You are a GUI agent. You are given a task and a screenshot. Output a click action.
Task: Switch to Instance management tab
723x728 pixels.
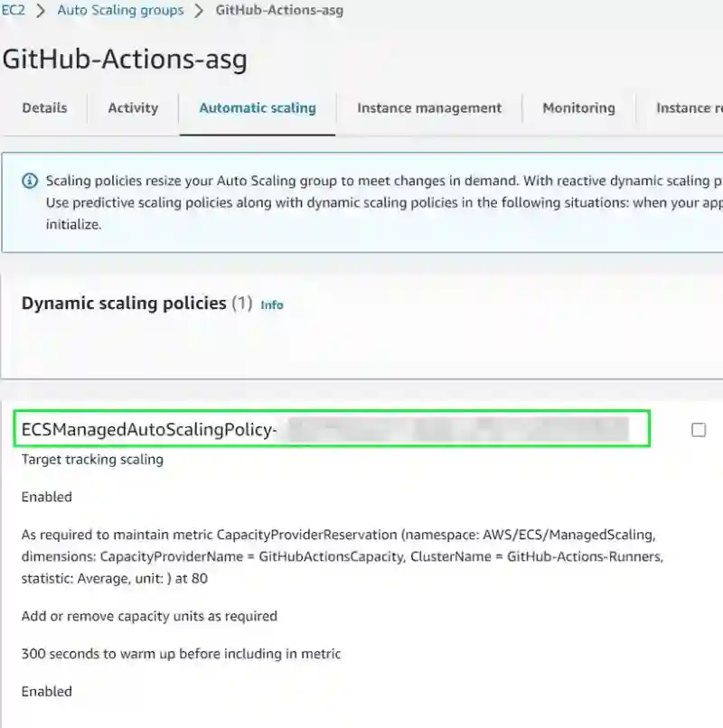[x=429, y=107]
